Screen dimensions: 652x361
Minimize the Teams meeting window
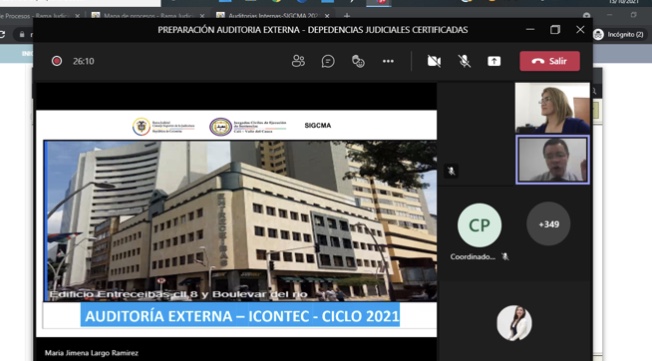coord(530,30)
